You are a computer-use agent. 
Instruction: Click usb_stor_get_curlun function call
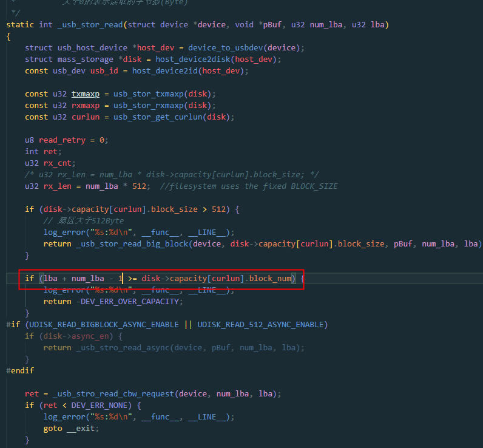pyautogui.click(x=157, y=117)
